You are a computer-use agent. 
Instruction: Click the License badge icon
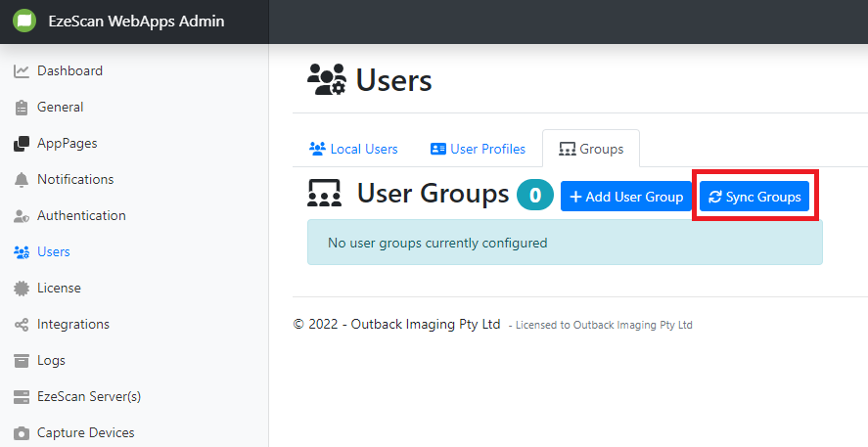[x=22, y=289]
